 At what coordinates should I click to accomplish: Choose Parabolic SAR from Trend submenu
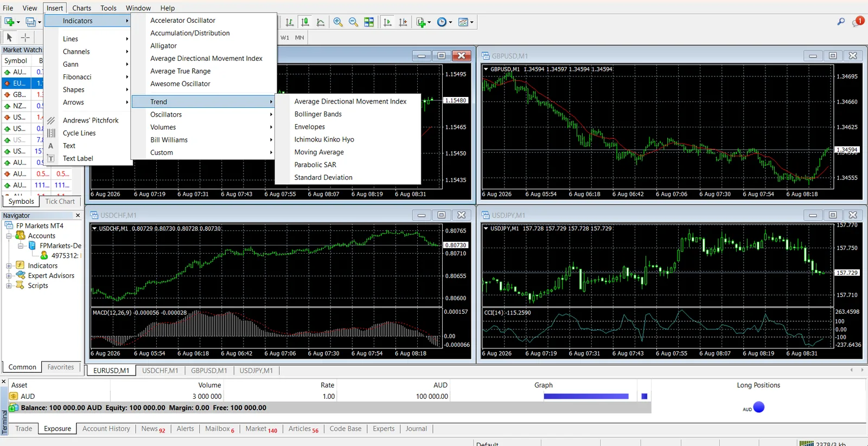tap(315, 165)
